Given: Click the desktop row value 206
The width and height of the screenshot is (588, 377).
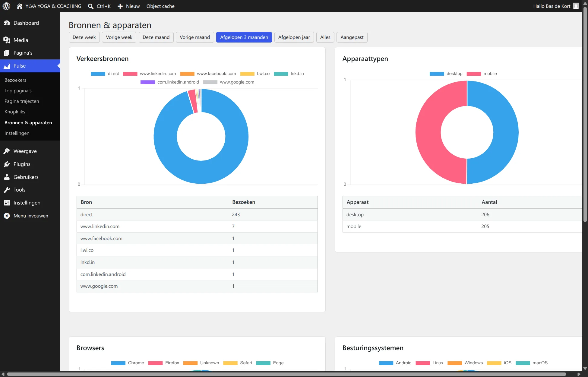Looking at the screenshot, I should point(485,214).
